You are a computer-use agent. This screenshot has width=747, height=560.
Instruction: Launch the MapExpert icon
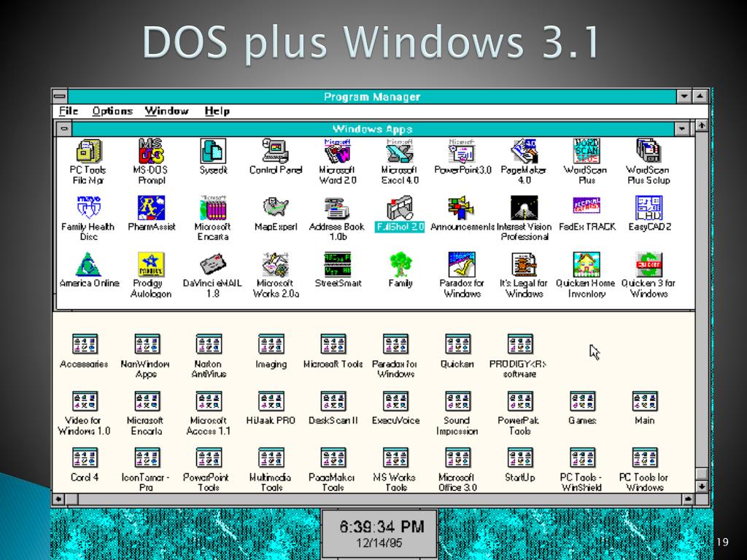(275, 208)
